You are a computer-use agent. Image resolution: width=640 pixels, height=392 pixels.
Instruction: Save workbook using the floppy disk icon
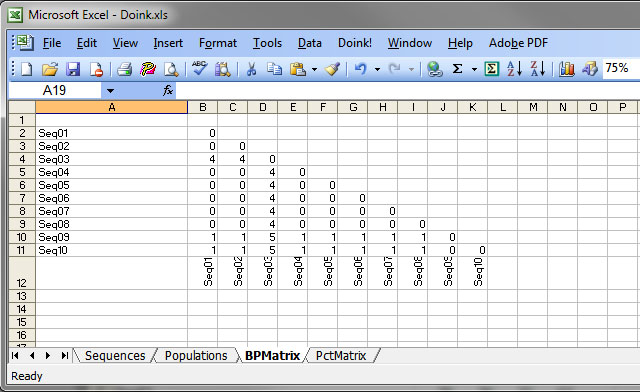[73, 69]
